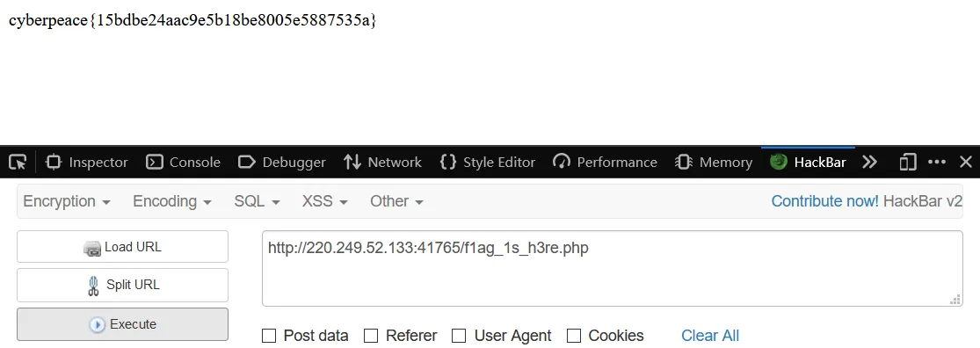Open the Inspector panel
Screen dimensions: 980x348
coord(87,163)
